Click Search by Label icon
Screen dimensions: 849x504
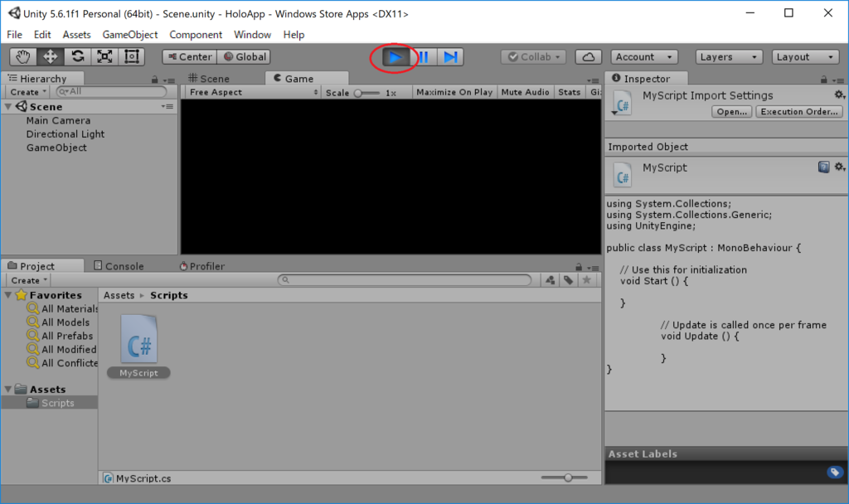(569, 280)
